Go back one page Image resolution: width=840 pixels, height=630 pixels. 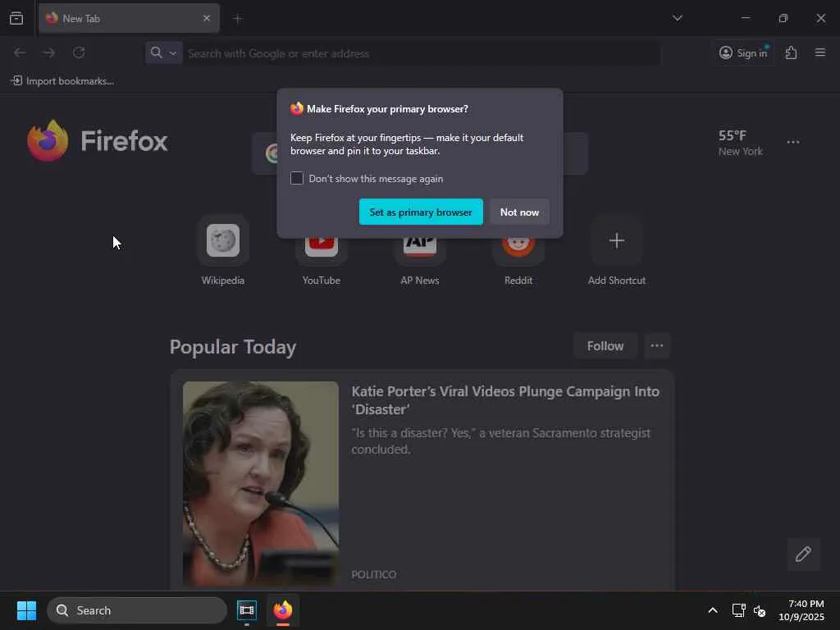tap(20, 52)
